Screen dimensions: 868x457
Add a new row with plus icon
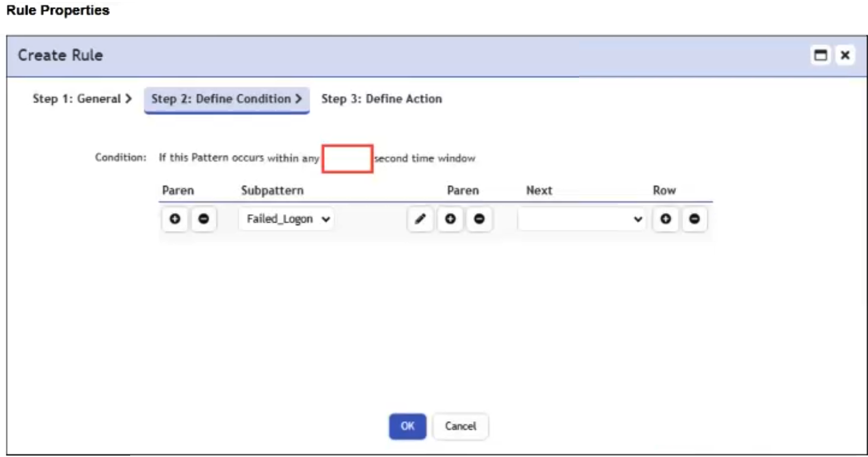click(x=665, y=219)
